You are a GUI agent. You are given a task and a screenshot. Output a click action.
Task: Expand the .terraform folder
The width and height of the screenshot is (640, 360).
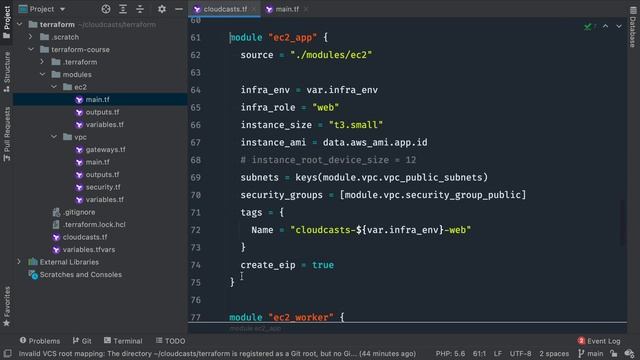42,62
